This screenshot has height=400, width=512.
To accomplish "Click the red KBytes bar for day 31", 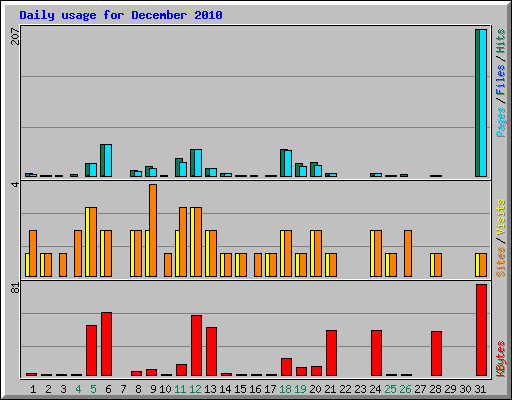I will 481,330.
